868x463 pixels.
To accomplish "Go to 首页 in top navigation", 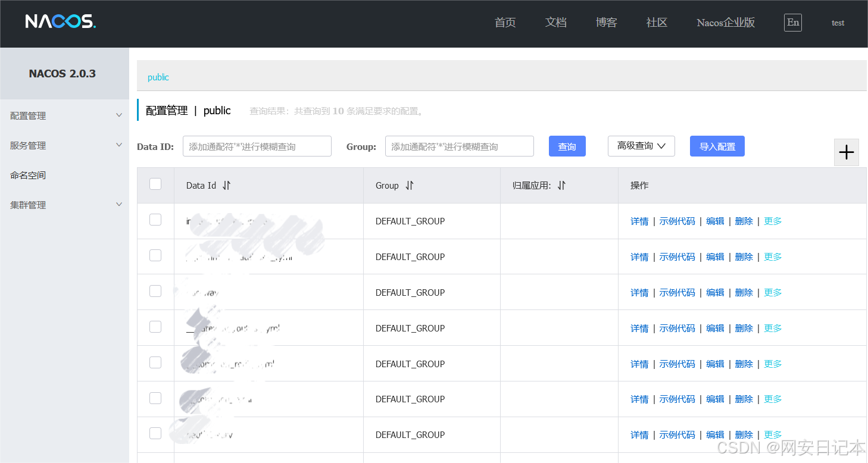I will pyautogui.click(x=505, y=23).
